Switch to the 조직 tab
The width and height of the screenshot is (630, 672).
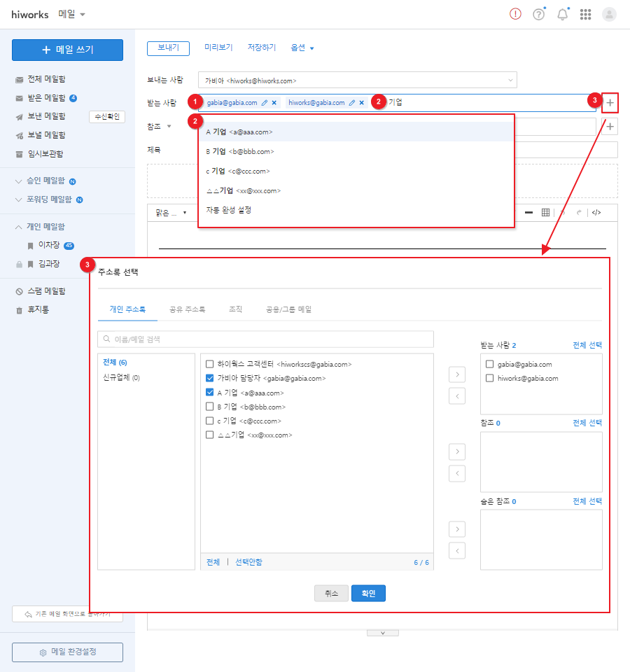tap(235, 309)
